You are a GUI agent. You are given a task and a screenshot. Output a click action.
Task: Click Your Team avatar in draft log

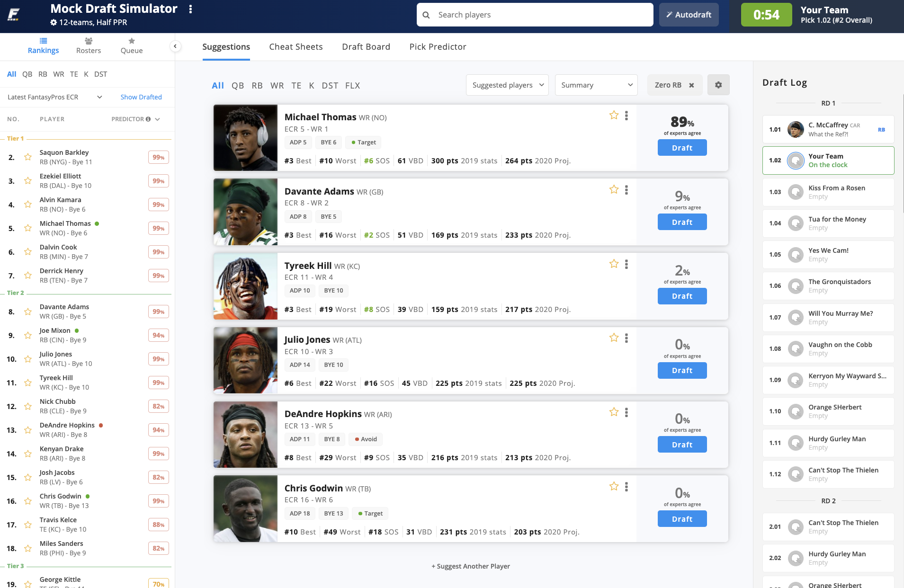pos(796,160)
